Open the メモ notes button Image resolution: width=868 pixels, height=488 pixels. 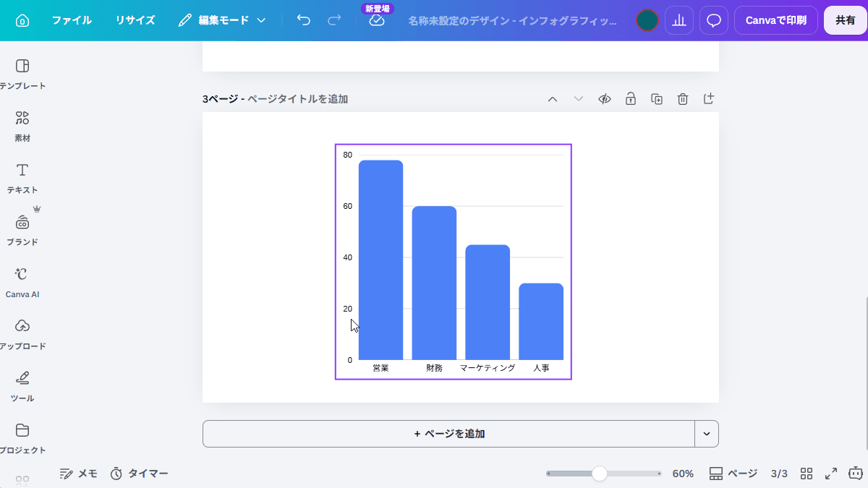click(x=78, y=474)
